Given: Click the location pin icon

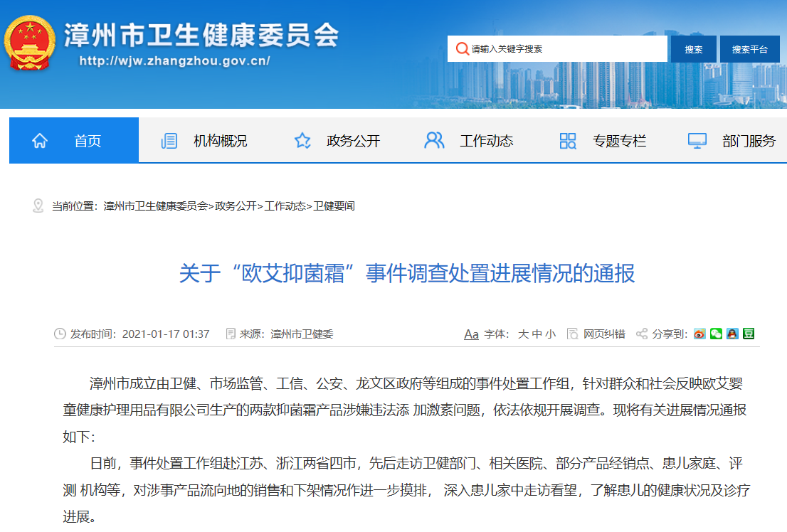Looking at the screenshot, I should [x=38, y=206].
